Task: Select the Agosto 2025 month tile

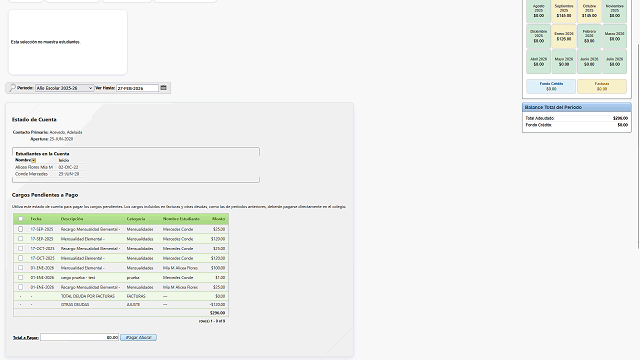Action: (538, 11)
